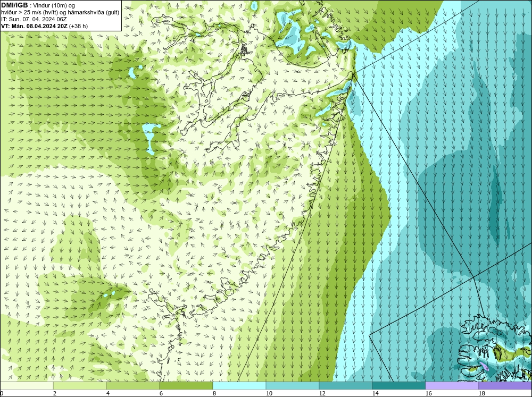The image size is (532, 397).
Task: Click the legend label '16'
Action: tap(429, 393)
